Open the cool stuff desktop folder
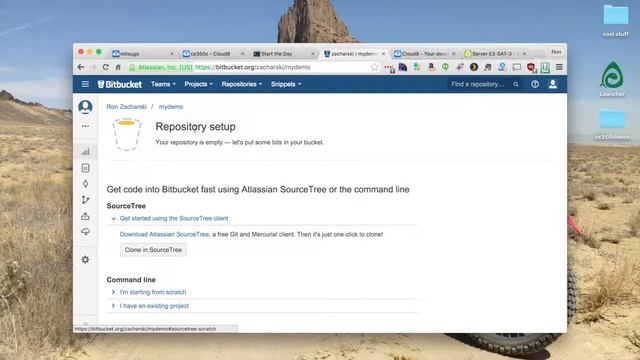This screenshot has height=360, width=640. pyautogui.click(x=616, y=20)
